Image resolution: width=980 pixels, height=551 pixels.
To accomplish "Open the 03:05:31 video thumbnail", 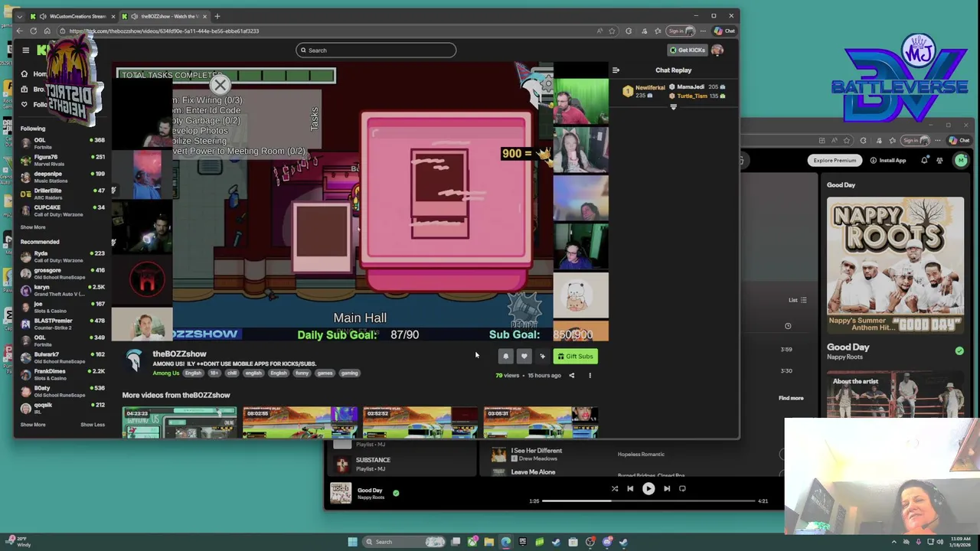I will click(541, 423).
